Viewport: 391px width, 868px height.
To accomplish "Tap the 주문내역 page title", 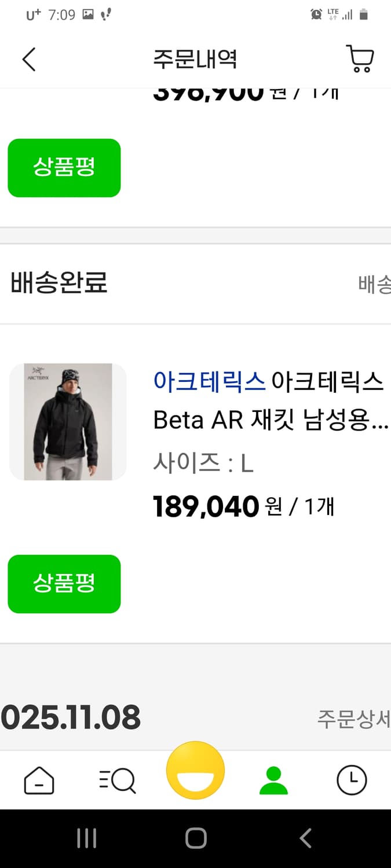I will point(195,58).
